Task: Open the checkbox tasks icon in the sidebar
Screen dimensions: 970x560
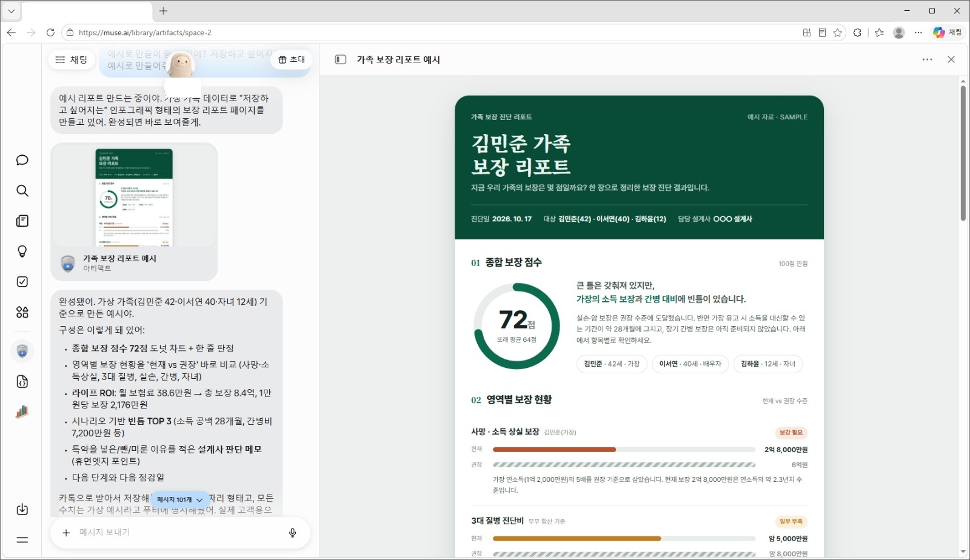Action: point(22,282)
